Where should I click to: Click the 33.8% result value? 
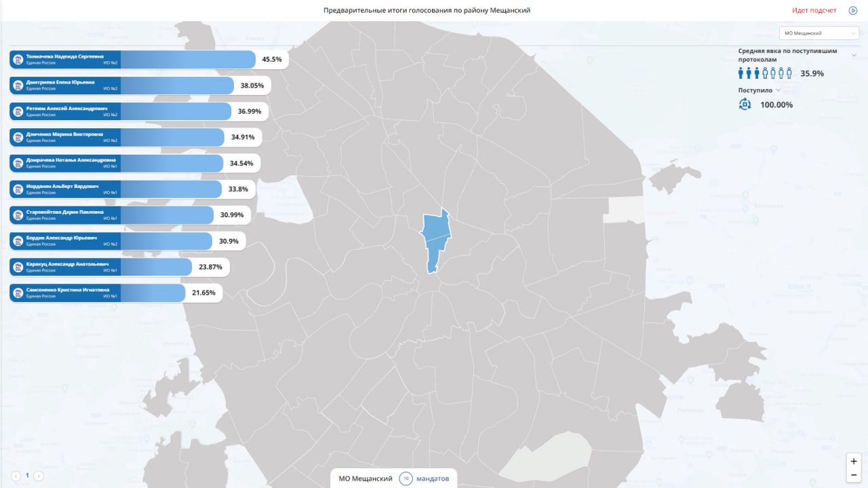[238, 189]
